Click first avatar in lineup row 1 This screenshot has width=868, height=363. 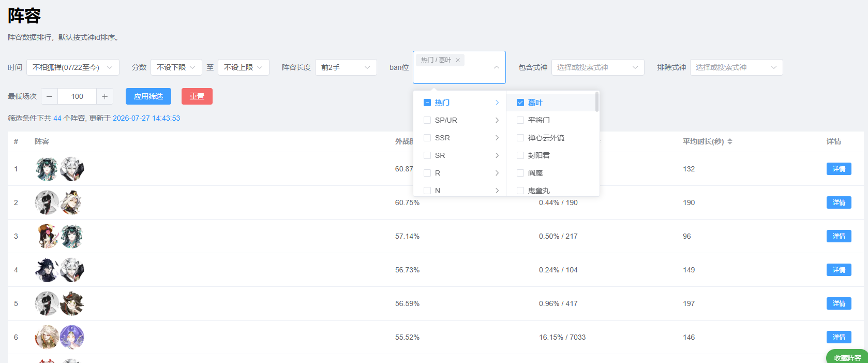coord(47,169)
